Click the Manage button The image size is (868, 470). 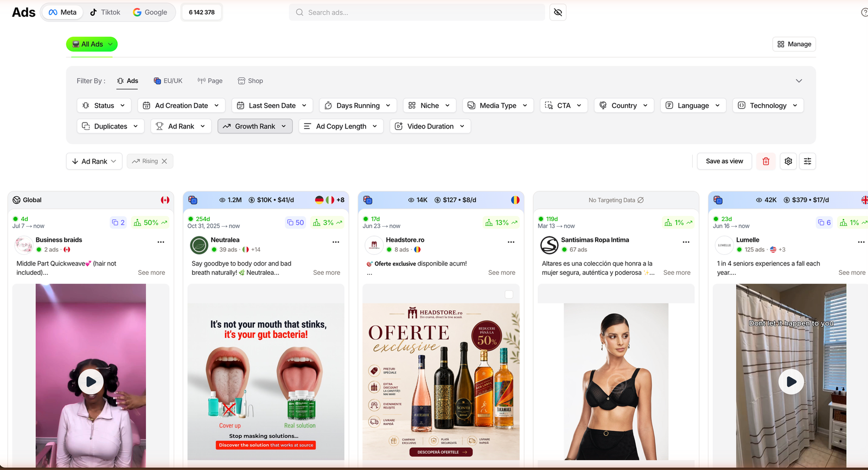point(794,44)
